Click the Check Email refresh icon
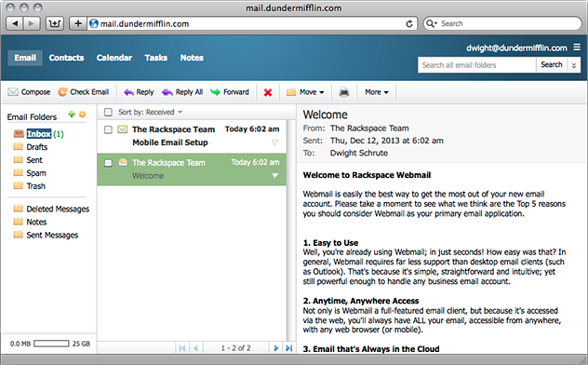The image size is (588, 365). [62, 92]
